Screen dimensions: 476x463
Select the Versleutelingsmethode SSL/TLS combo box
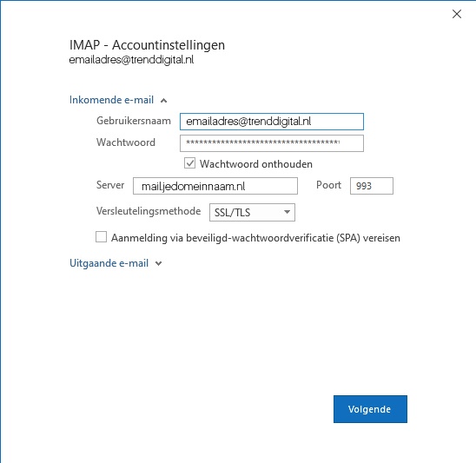[252, 212]
